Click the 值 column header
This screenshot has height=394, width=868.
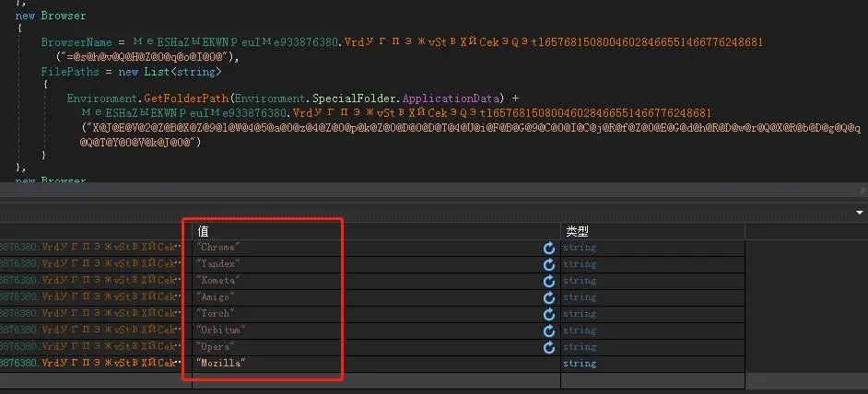[205, 231]
